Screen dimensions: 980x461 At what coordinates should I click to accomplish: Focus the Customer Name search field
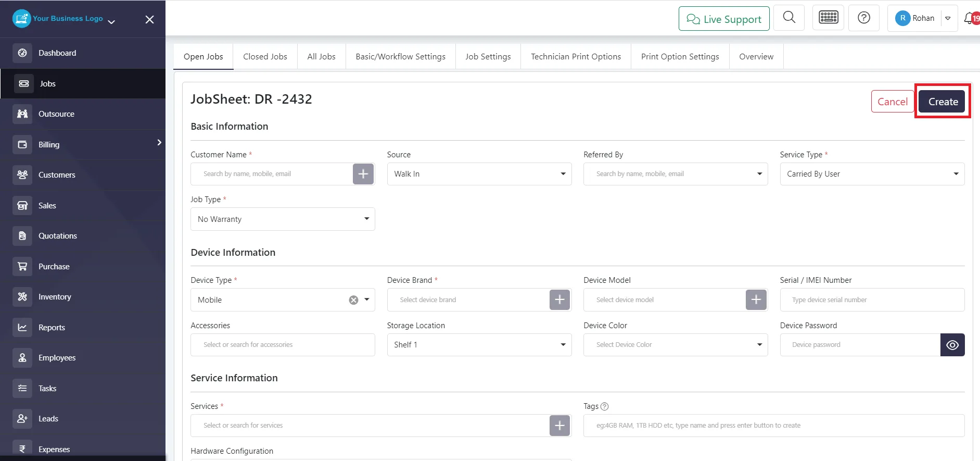click(272, 174)
